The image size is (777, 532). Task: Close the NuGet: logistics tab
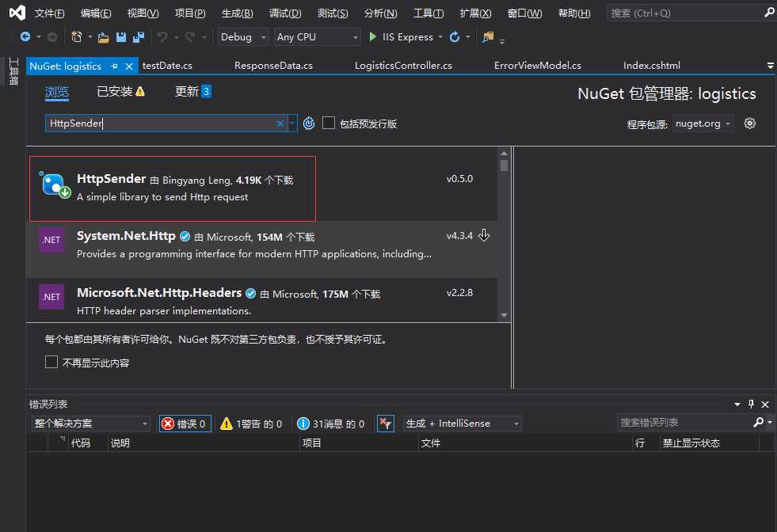click(129, 66)
